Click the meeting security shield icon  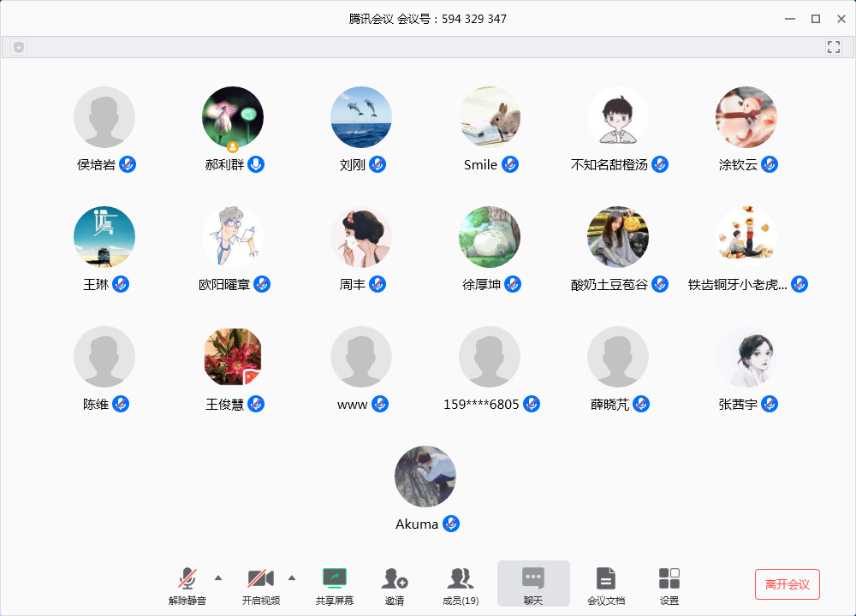click(x=17, y=46)
